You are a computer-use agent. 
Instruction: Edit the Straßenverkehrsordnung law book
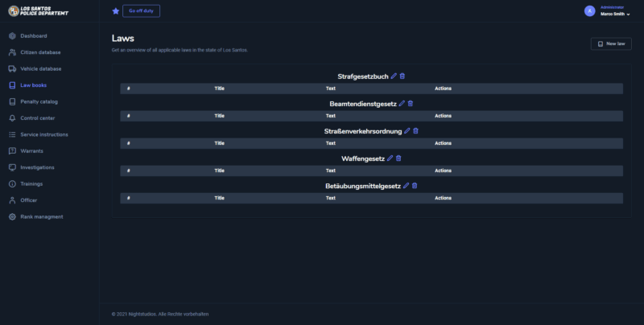coord(407,131)
